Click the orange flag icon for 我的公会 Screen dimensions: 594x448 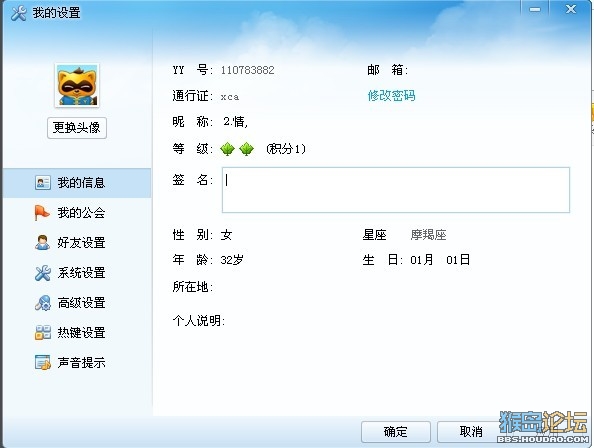(42, 212)
